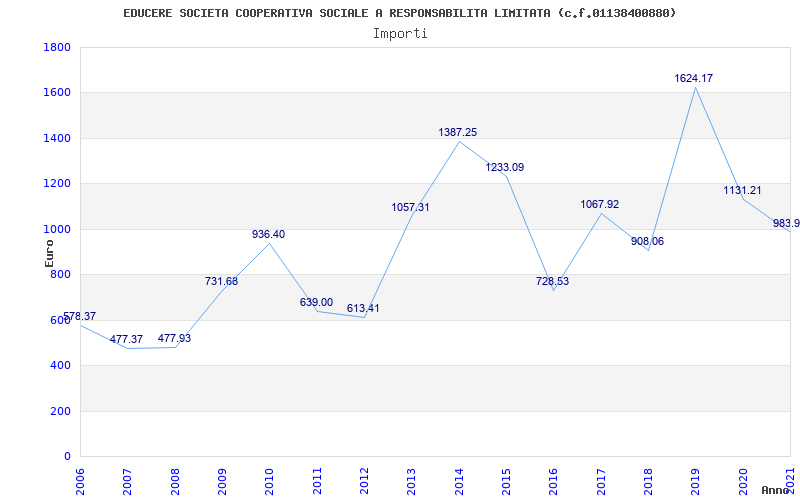Click the 'Anno' x-axis label

click(x=777, y=490)
